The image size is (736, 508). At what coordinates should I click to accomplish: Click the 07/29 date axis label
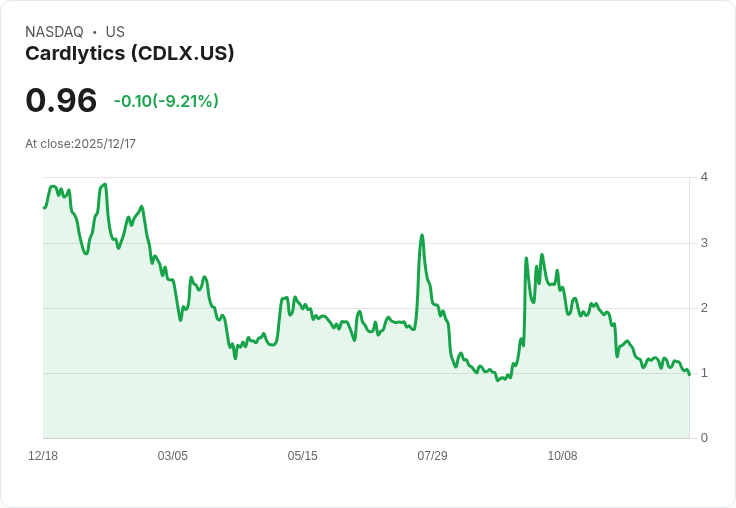pos(432,456)
